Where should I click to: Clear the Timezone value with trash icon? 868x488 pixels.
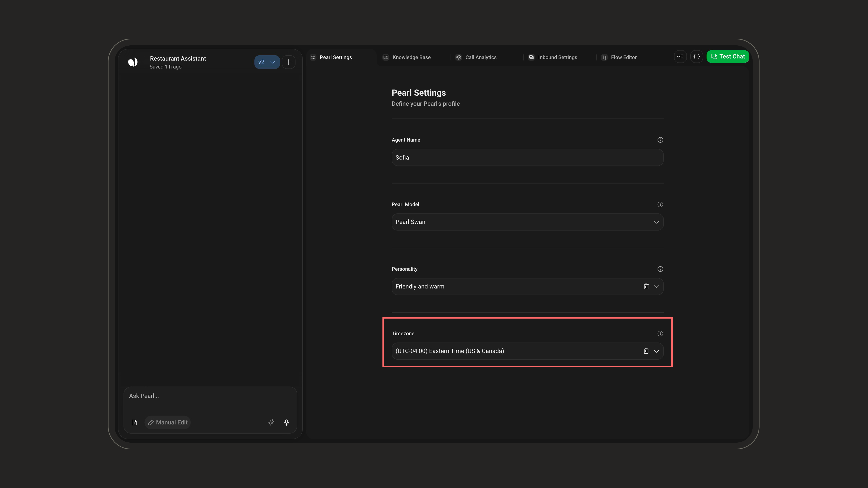(x=646, y=351)
